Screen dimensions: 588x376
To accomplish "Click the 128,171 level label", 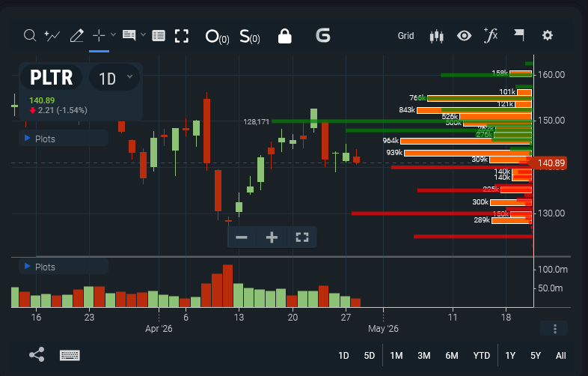I will (256, 121).
